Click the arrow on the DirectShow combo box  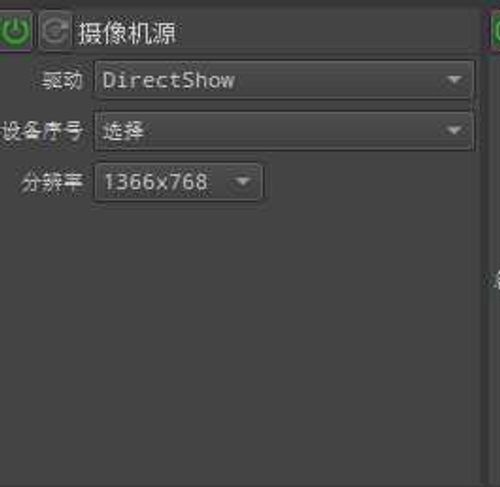(x=454, y=80)
